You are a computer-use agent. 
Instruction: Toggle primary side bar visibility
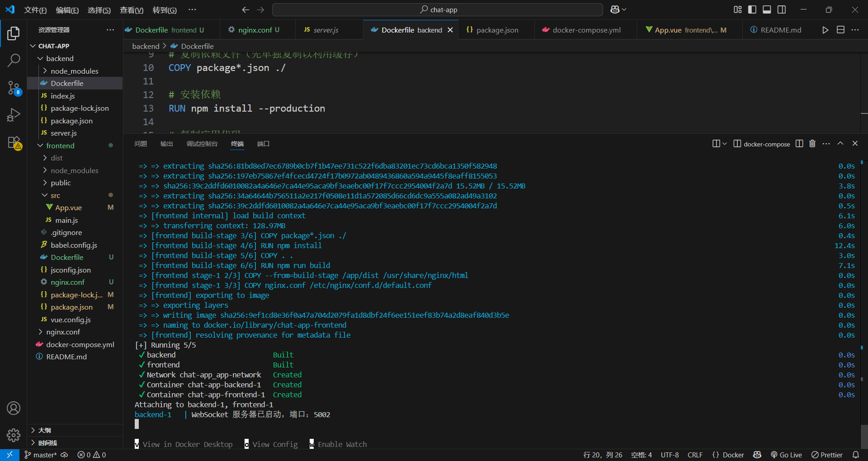[752, 9]
